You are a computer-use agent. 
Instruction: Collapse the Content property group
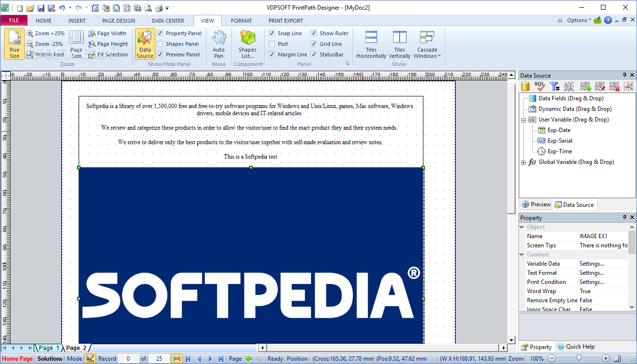coord(522,255)
